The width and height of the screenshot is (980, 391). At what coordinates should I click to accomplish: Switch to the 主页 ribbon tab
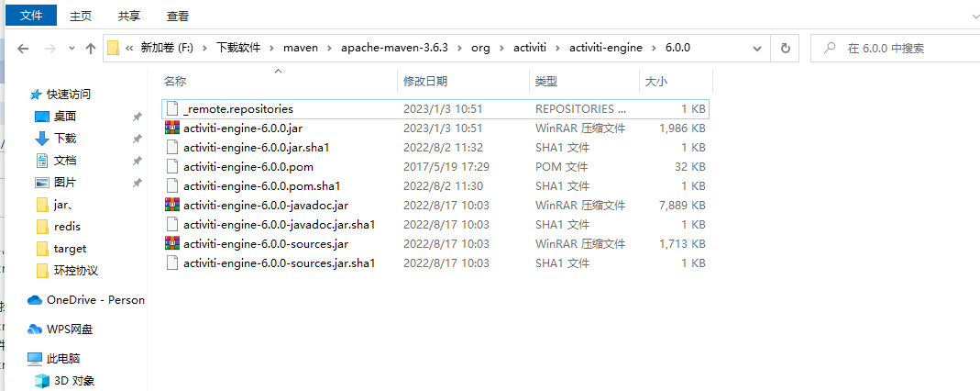click(81, 17)
